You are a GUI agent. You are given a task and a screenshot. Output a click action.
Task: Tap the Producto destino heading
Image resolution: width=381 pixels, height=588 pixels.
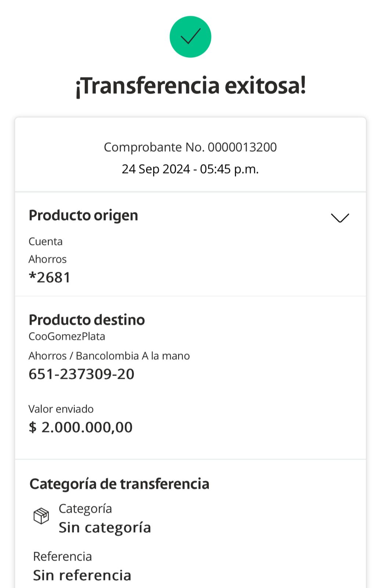[87, 320]
